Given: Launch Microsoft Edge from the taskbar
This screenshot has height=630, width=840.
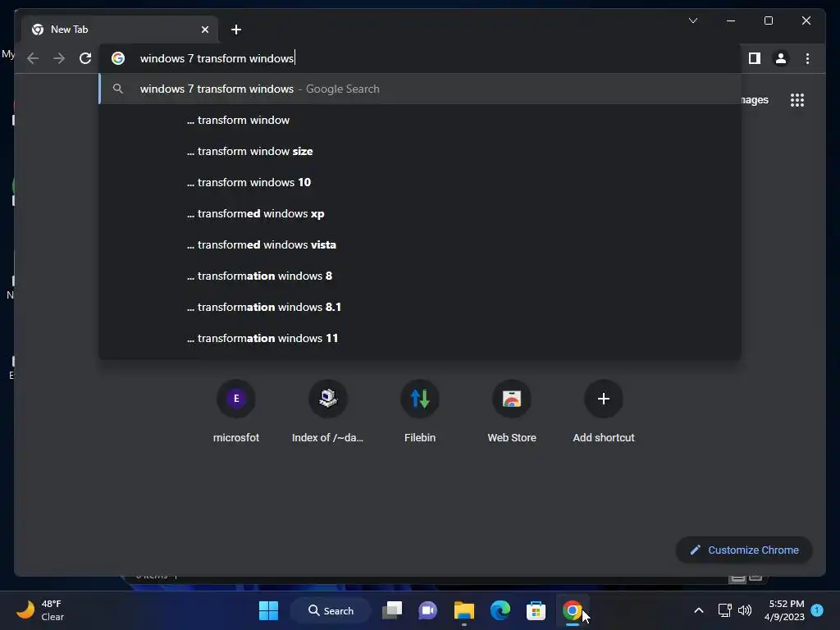Looking at the screenshot, I should [x=500, y=610].
